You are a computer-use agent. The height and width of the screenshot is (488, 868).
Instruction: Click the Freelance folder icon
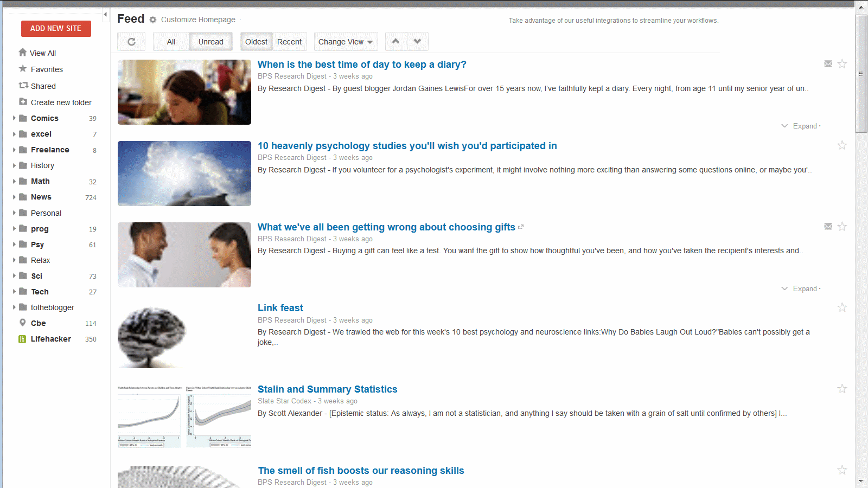23,150
